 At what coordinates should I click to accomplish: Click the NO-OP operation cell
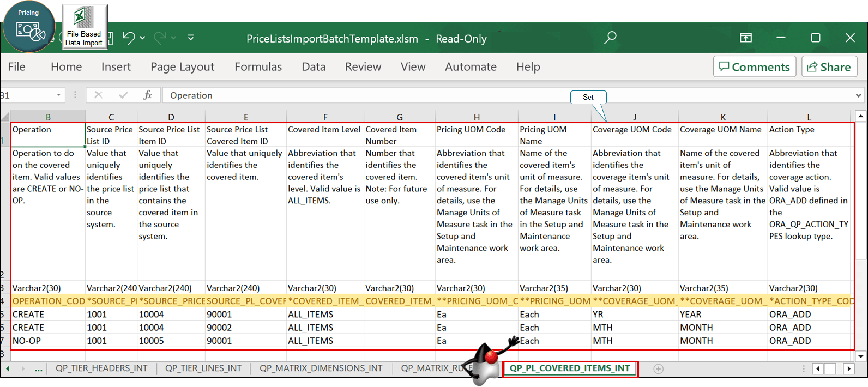(x=48, y=341)
